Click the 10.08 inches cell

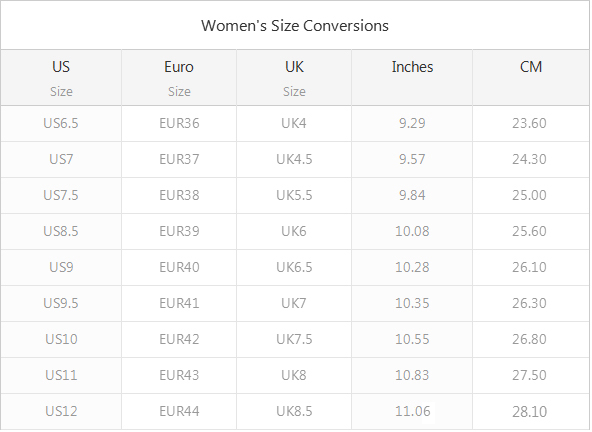[x=412, y=231]
